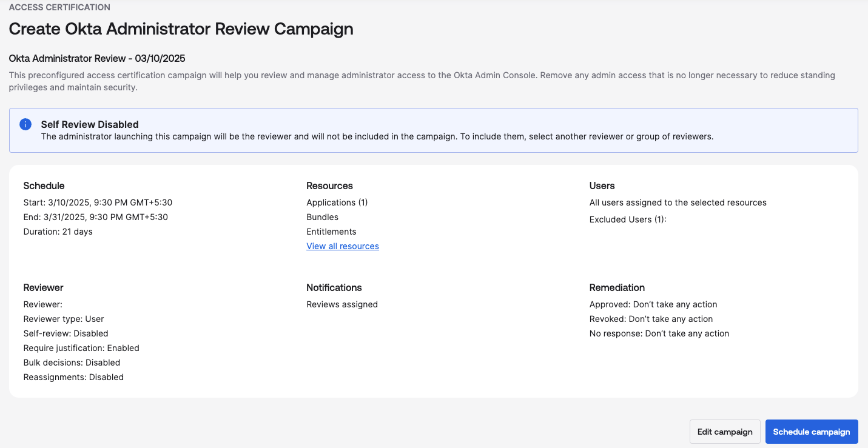This screenshot has height=448, width=868.
Task: Select the Excluded Users (1) text
Action: click(x=628, y=219)
